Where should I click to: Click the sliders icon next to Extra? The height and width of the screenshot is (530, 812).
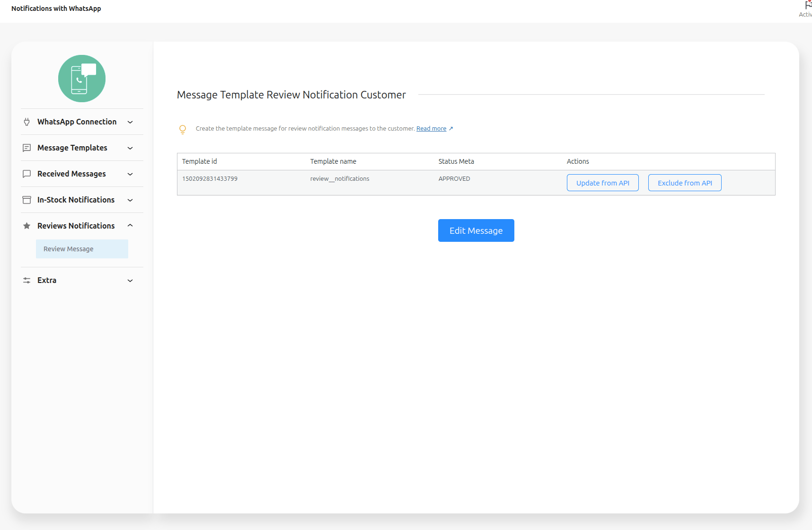(27, 281)
